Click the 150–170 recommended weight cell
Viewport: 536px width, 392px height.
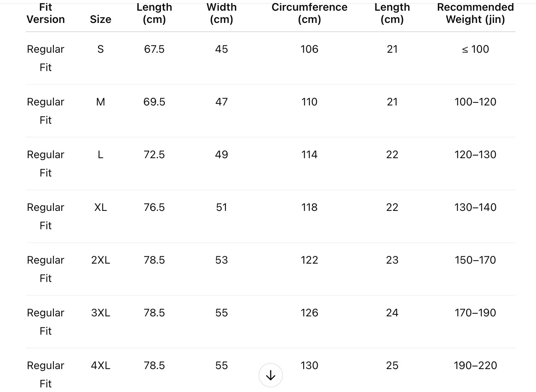[475, 260]
